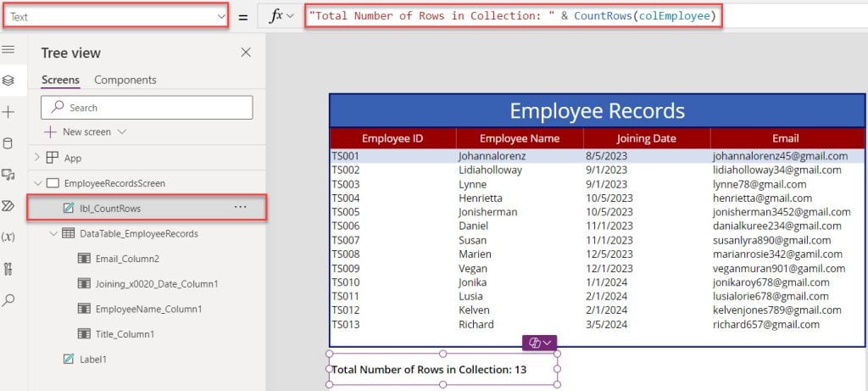Click the fx formula icon
Screen dimensions: 868x391
[275, 17]
